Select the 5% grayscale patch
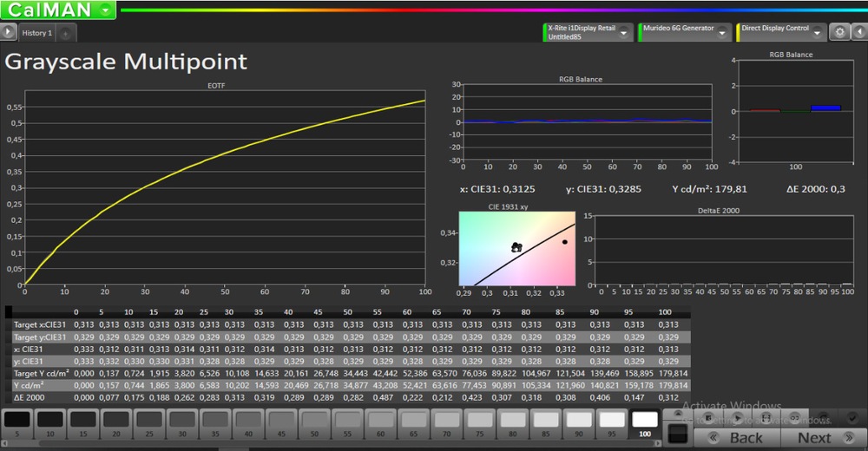 click(16, 422)
